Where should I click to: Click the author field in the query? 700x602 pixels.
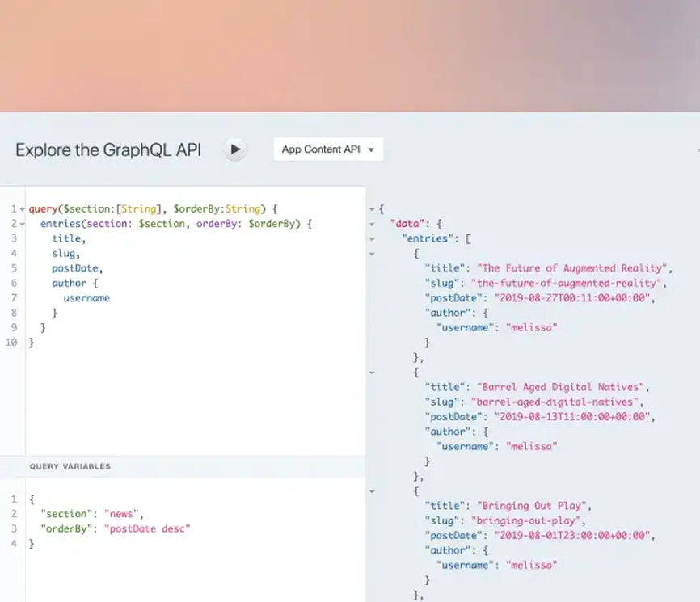[70, 284]
